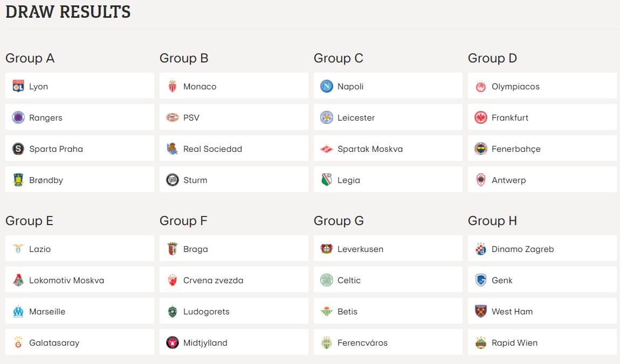Open the Lokomotiv Moskva entry

[x=79, y=280]
